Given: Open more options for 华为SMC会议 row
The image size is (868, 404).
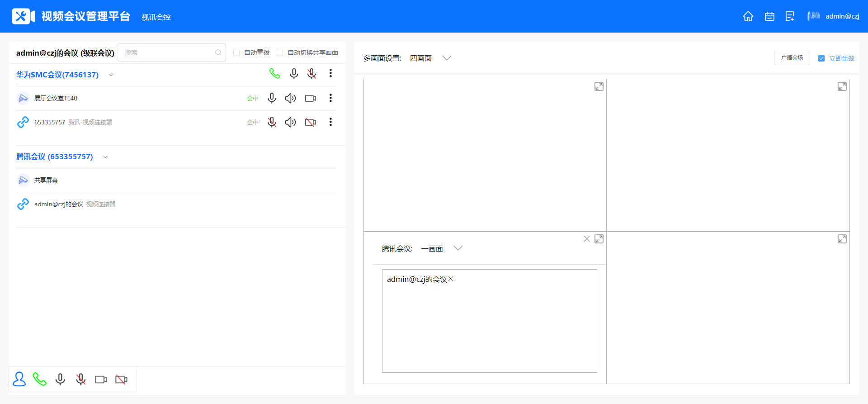Looking at the screenshot, I should (x=330, y=73).
